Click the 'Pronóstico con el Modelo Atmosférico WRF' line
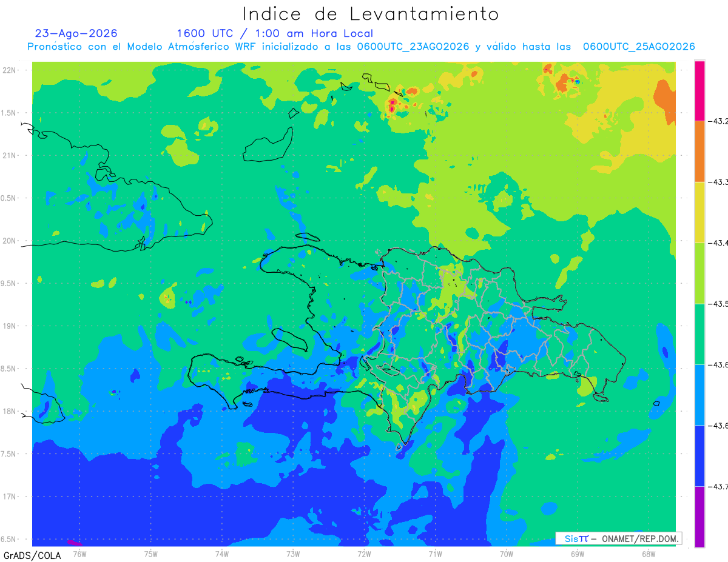Viewport: 728px width, 562px height. tap(361, 47)
